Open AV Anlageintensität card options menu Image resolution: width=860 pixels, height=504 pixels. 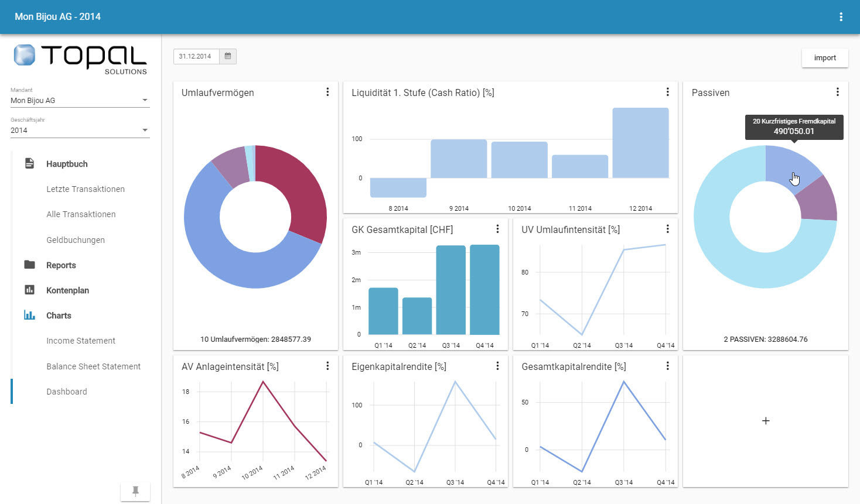[327, 366]
